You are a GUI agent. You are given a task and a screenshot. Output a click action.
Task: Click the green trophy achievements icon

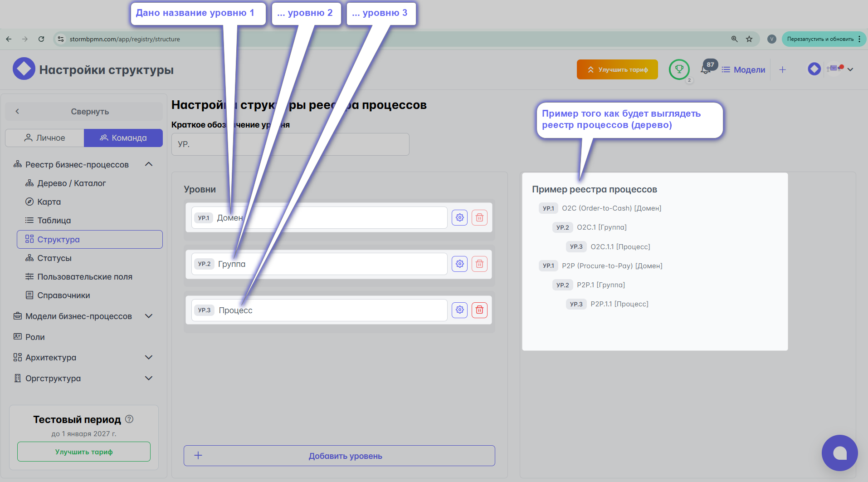(679, 69)
